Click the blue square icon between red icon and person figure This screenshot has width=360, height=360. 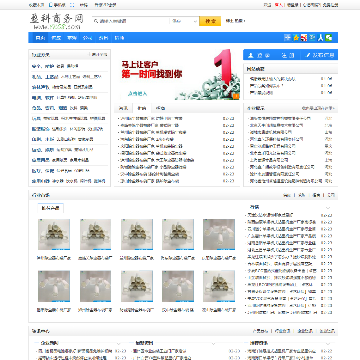pos(312,38)
